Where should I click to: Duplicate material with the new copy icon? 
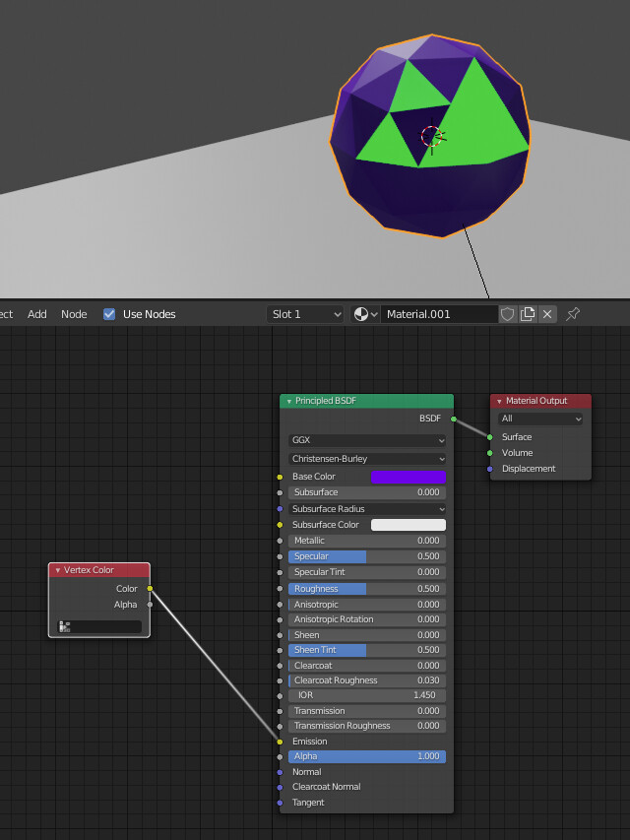[x=528, y=314]
